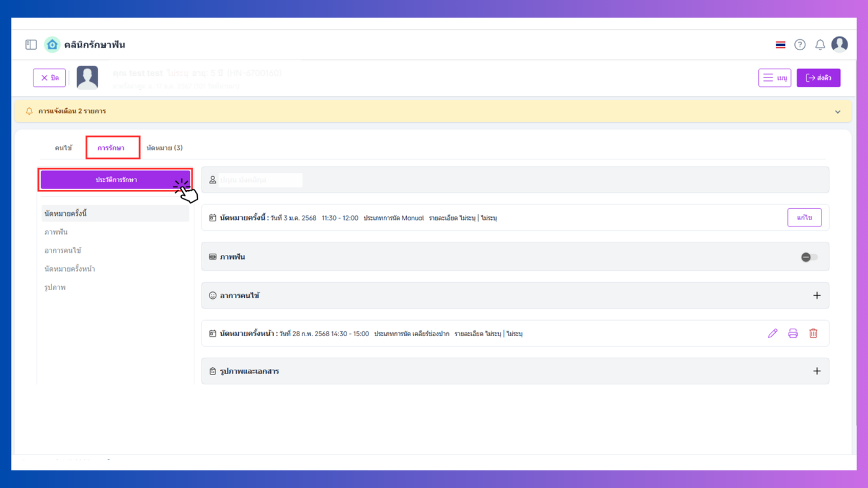The width and height of the screenshot is (868, 488).
Task: Click the bell icon in notification banner
Action: point(29,111)
